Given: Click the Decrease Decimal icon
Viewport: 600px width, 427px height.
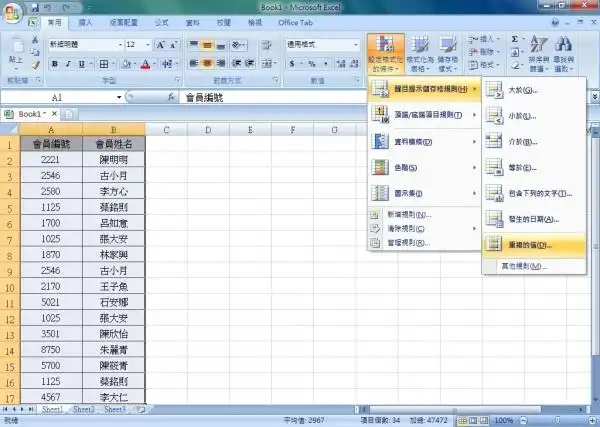Looking at the screenshot, I should coord(354,64).
